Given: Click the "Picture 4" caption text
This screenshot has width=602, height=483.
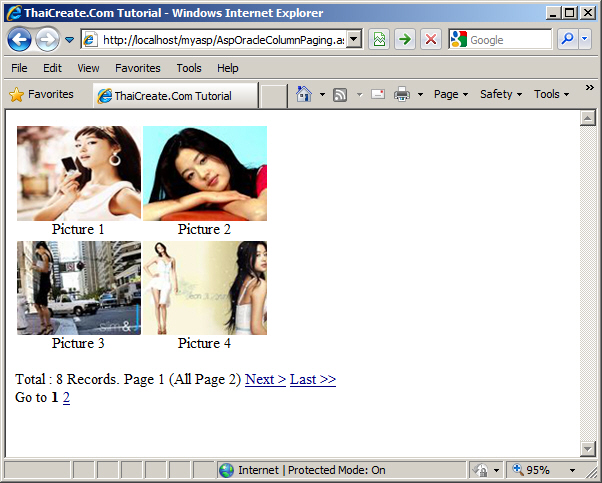Looking at the screenshot, I should click(x=204, y=343).
